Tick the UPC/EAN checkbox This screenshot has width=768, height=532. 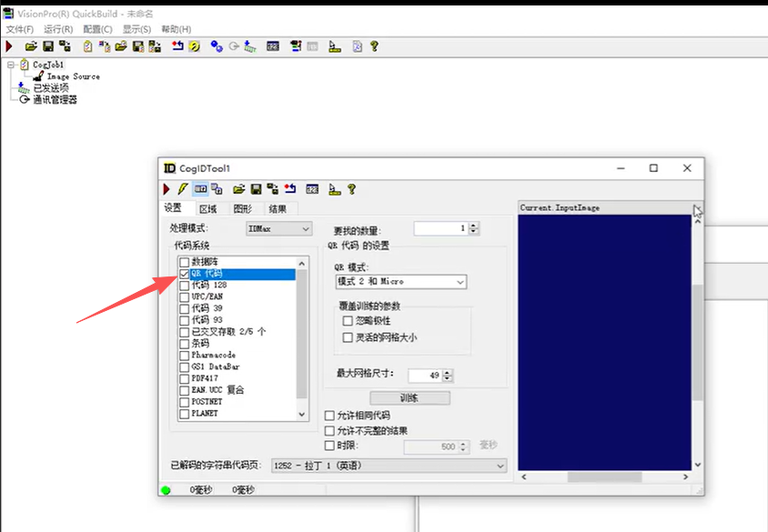(184, 297)
